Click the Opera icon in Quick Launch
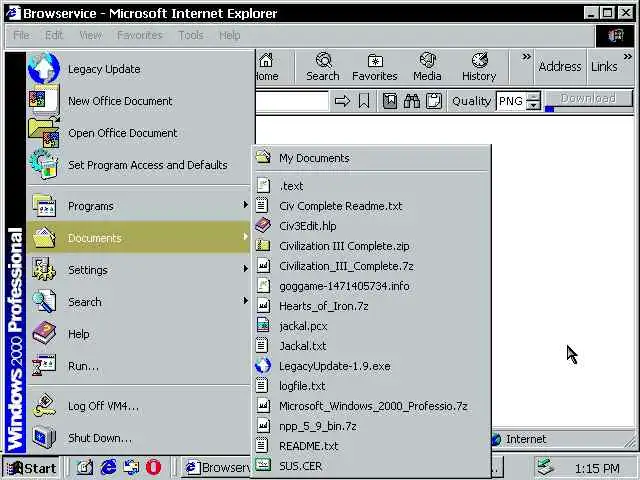This screenshot has height=480, width=640. (x=153, y=467)
